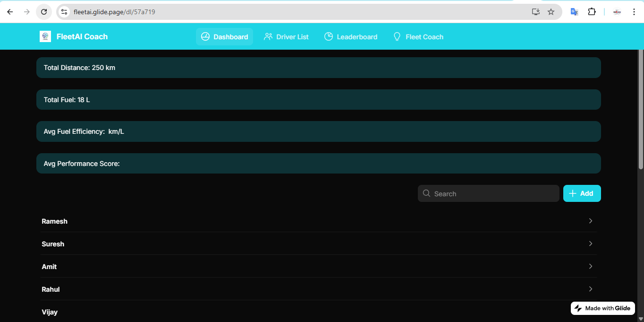Open the Suresh driver row
This screenshot has height=322, width=644.
coord(318,244)
